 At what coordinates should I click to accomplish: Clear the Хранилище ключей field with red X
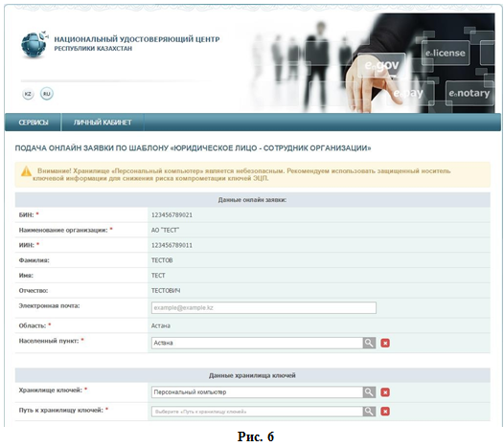(385, 392)
